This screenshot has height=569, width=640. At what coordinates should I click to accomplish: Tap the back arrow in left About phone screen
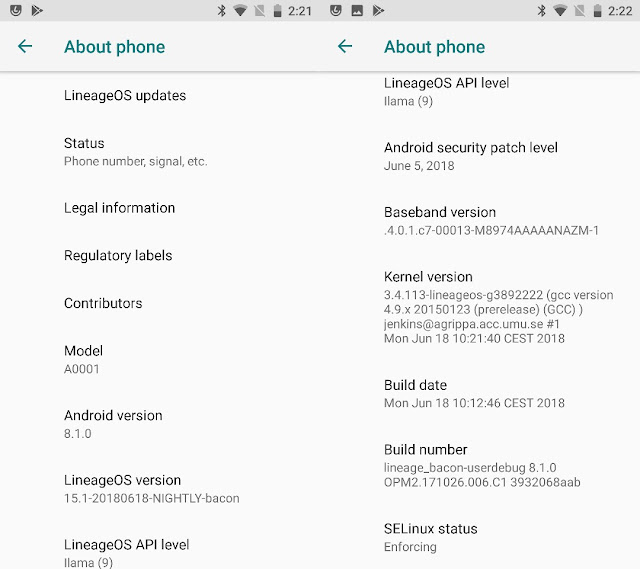click(x=25, y=46)
